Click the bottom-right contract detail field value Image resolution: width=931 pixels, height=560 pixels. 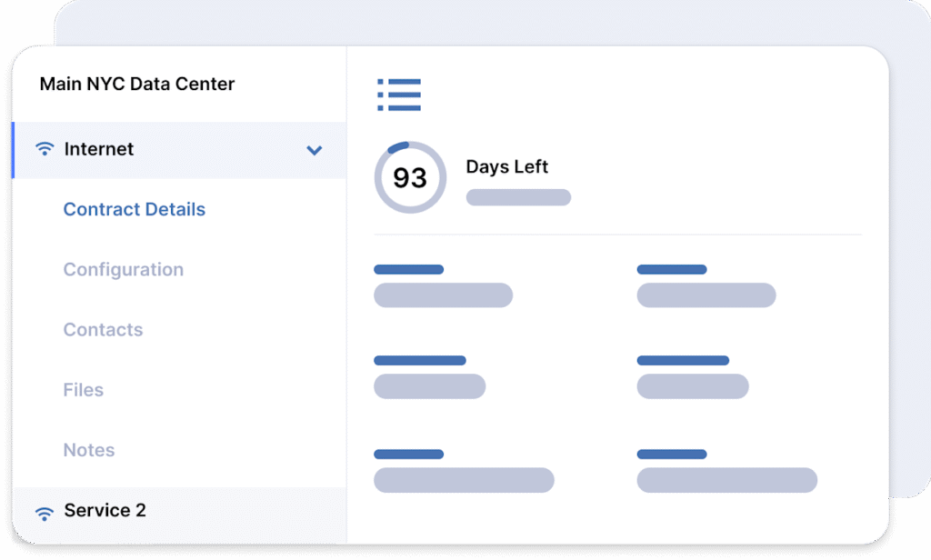pos(726,480)
